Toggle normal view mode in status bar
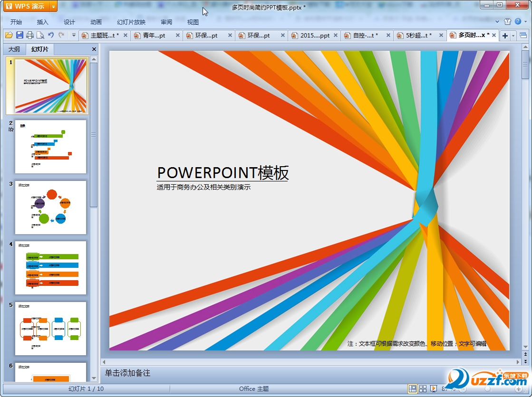 pyautogui.click(x=412, y=389)
